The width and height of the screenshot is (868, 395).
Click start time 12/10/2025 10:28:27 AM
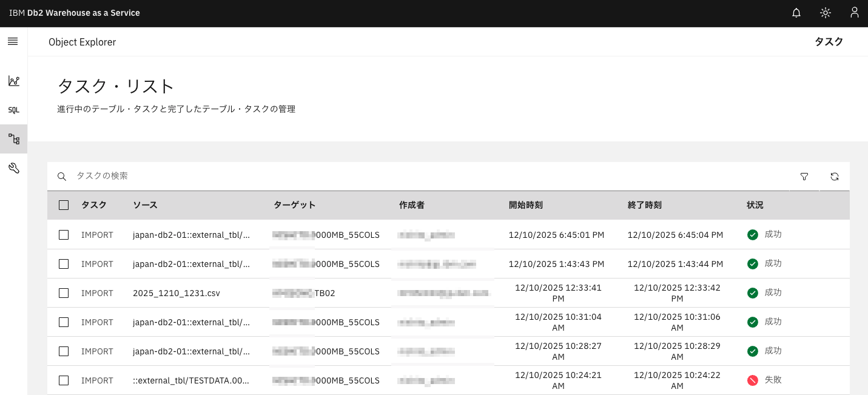coord(559,351)
